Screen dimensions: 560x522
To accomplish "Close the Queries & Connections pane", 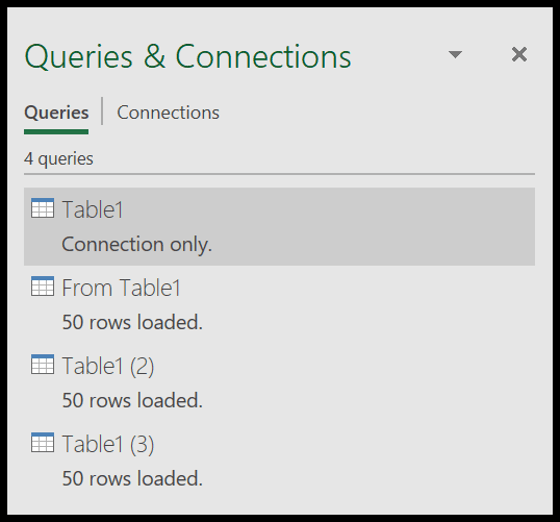I will point(519,55).
